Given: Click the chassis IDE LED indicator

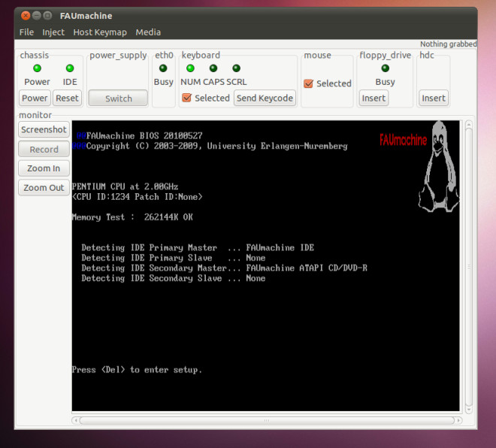Looking at the screenshot, I should coord(70,68).
